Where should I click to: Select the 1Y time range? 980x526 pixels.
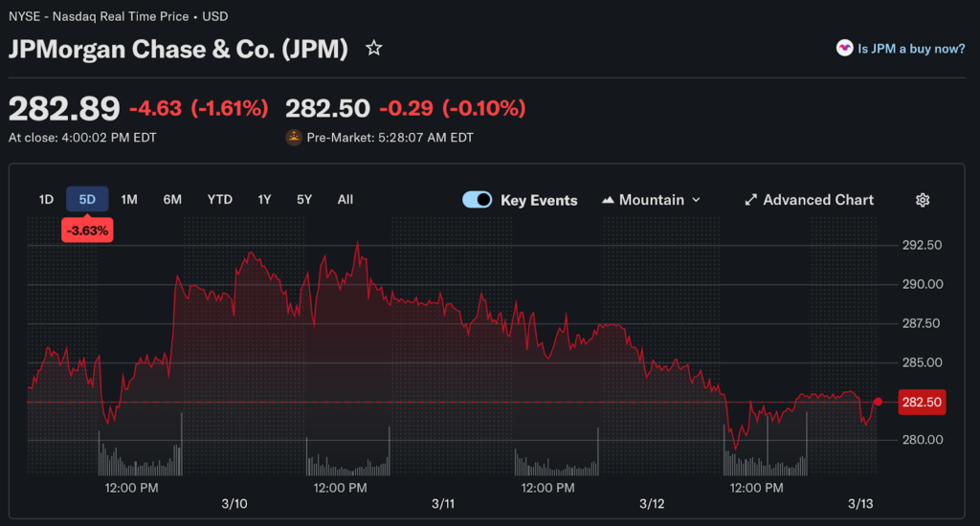point(264,200)
